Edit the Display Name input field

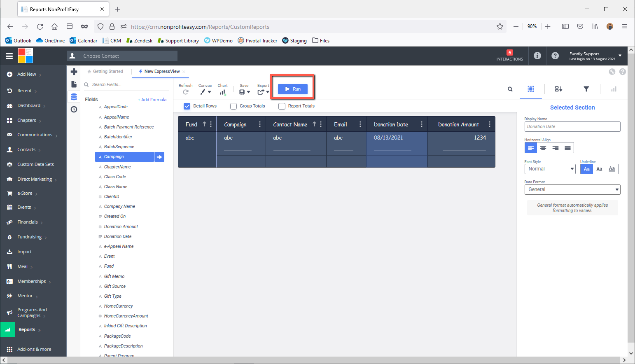[x=572, y=126]
